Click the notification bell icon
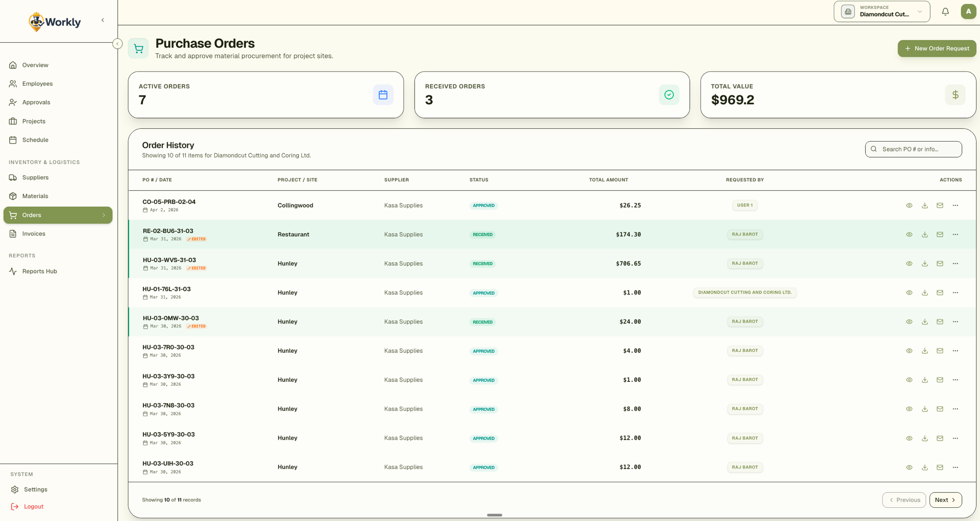The width and height of the screenshot is (980, 521). pos(945,12)
